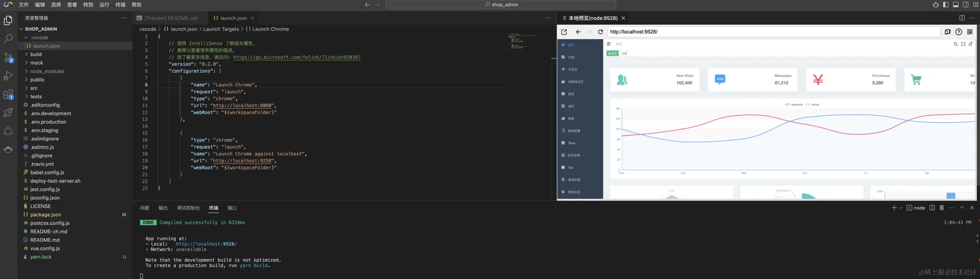Viewport: 980px width, 279px height.
Task: Open package.json in the file tree
Action: [x=75, y=215]
